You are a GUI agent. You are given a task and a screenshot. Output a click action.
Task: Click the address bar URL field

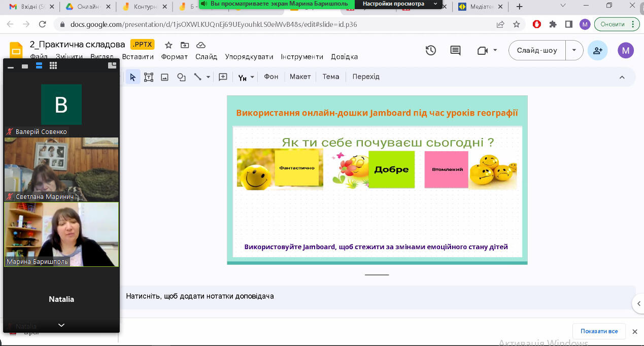273,24
